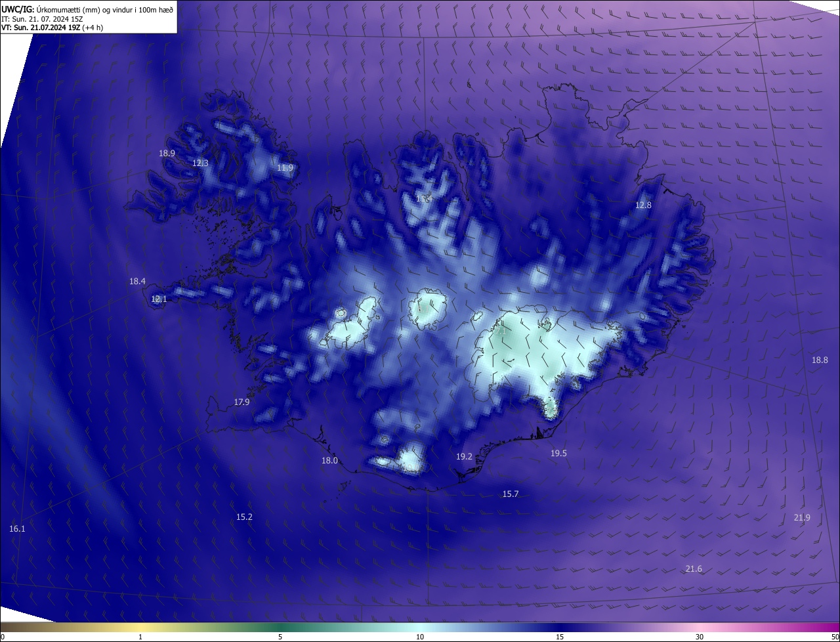The height and width of the screenshot is (642, 840).
Task: Click the 17.9 value label
Action: pyautogui.click(x=241, y=402)
